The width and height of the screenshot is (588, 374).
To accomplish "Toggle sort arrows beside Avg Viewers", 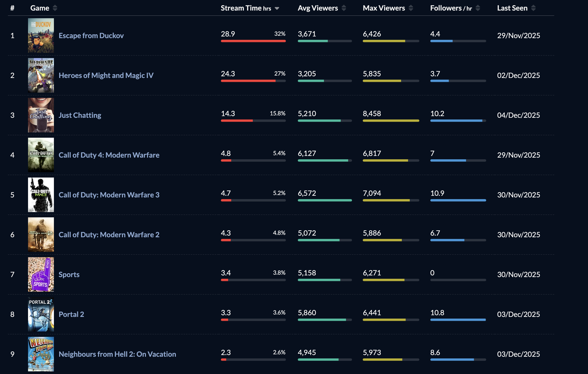I will (344, 8).
